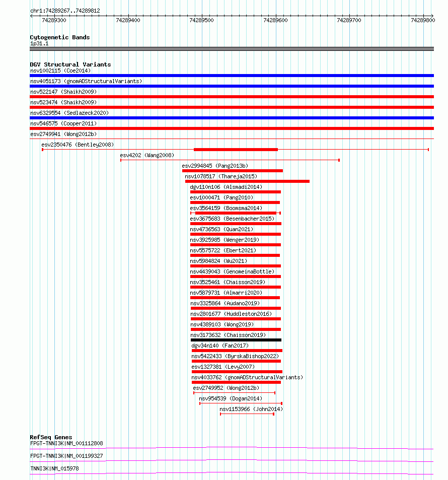Select nsv3173632 (Chaisson2019) label
Image resolution: width=448 pixels, height=480 pixels.
click(228, 335)
